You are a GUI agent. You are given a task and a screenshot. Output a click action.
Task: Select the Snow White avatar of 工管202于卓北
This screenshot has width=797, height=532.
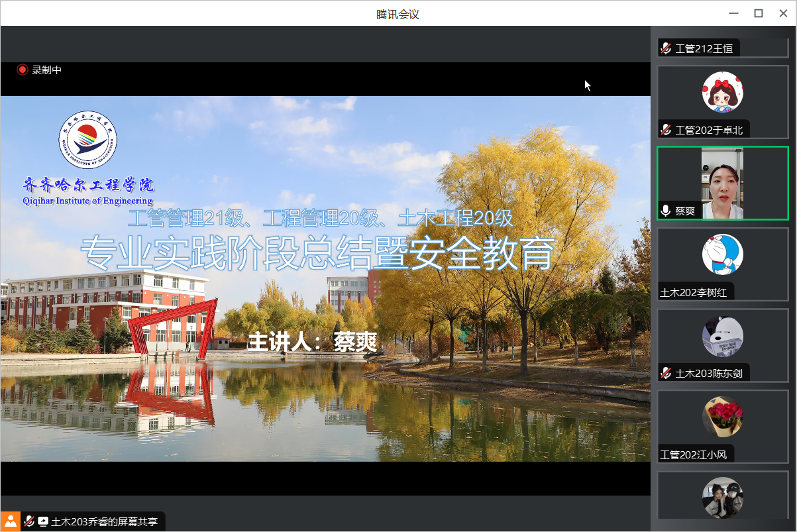coord(722,92)
